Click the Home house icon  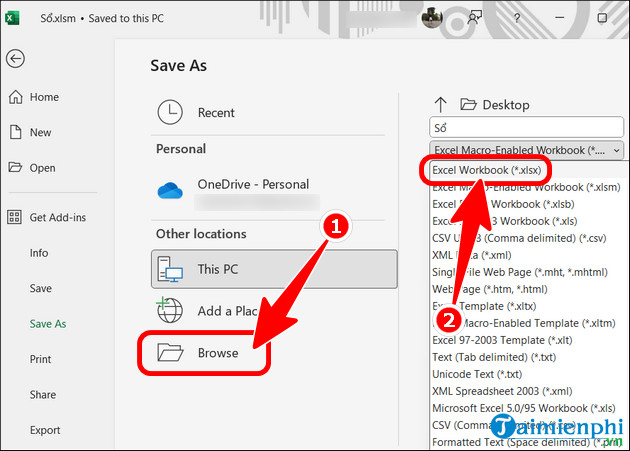16,97
